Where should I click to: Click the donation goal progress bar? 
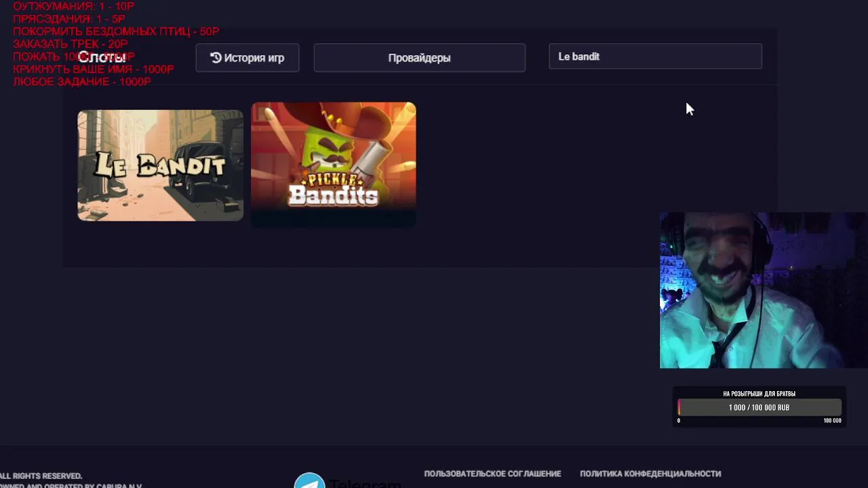(759, 407)
